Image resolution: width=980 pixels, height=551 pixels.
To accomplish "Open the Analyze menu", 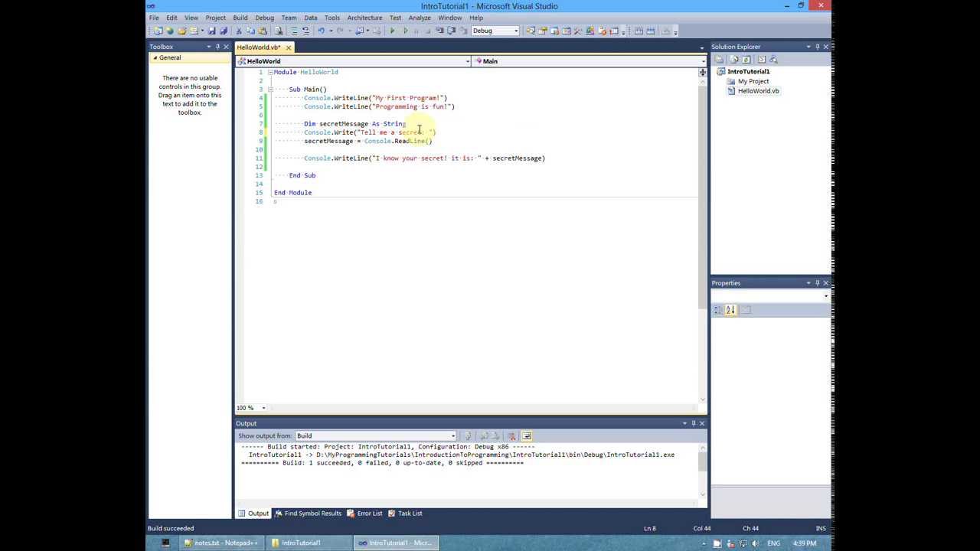I will (419, 18).
